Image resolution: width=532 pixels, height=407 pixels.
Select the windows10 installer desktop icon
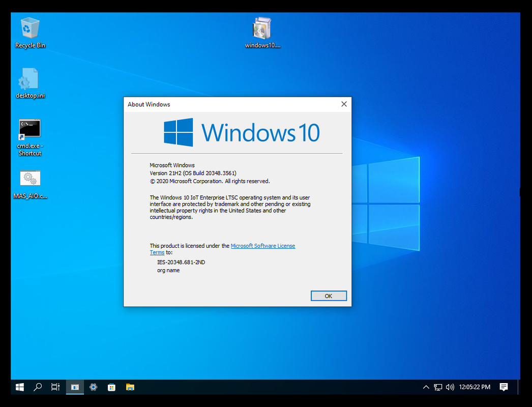coord(262,33)
